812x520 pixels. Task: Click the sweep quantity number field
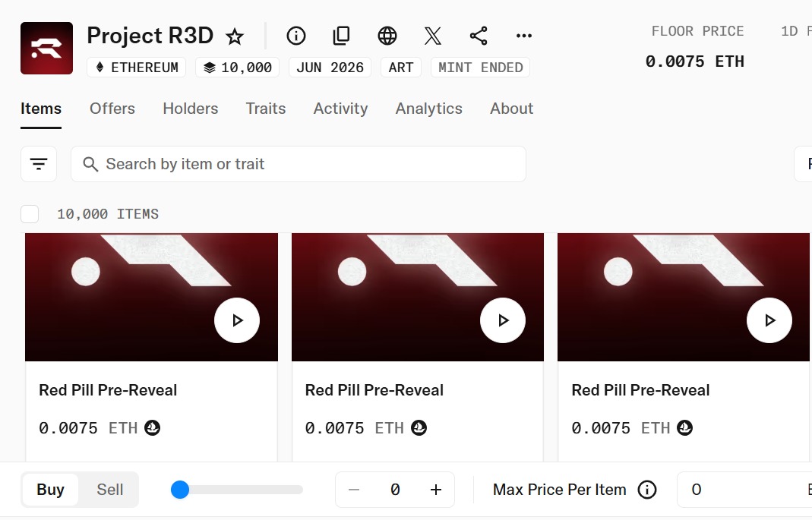(395, 490)
